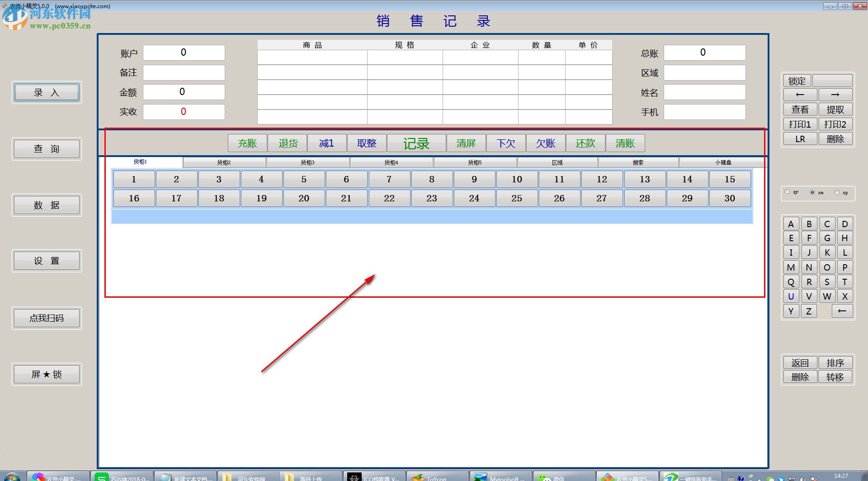This screenshot has width=868, height=481.
Task: Click the 转移 transfer button
Action: pyautogui.click(x=835, y=377)
